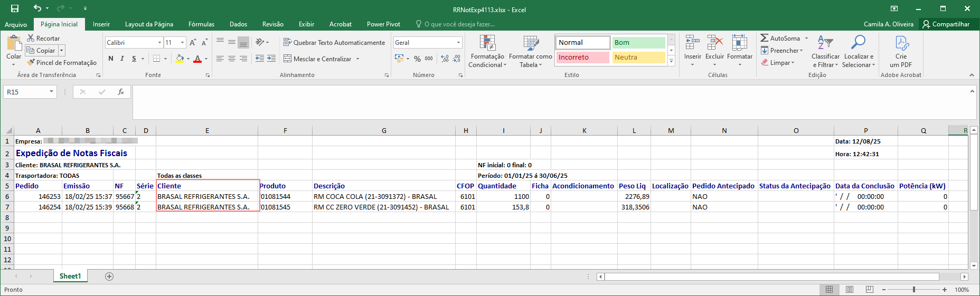Apply the percent number style
The image size is (980, 296).
coord(417,59)
